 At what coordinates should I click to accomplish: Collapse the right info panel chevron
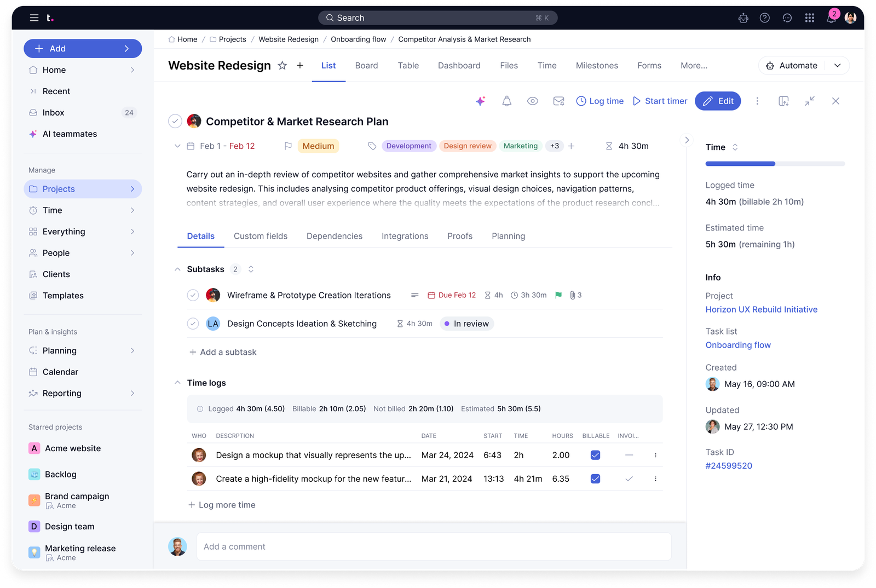tap(687, 140)
